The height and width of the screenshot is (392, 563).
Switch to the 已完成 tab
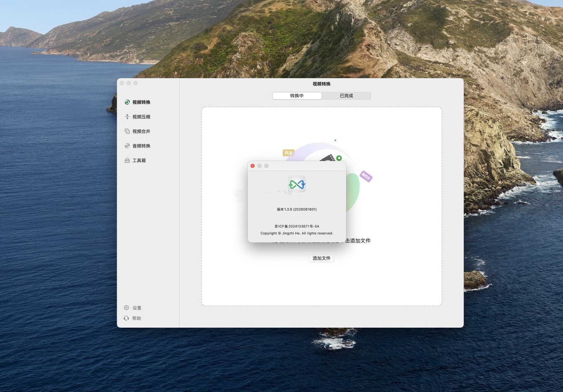[x=346, y=96]
